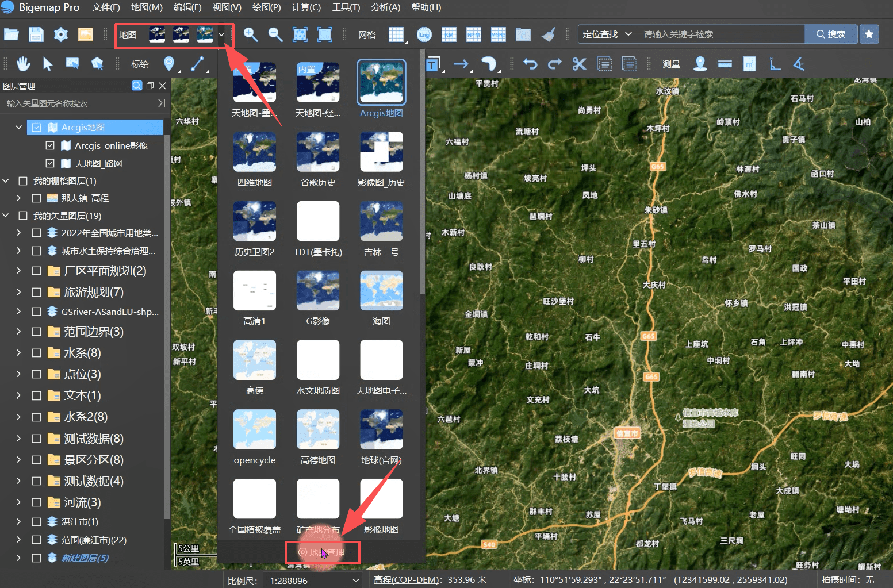Expand the 厂区平面规划(2) folder
Screen dimensions: 893x588
click(x=19, y=271)
